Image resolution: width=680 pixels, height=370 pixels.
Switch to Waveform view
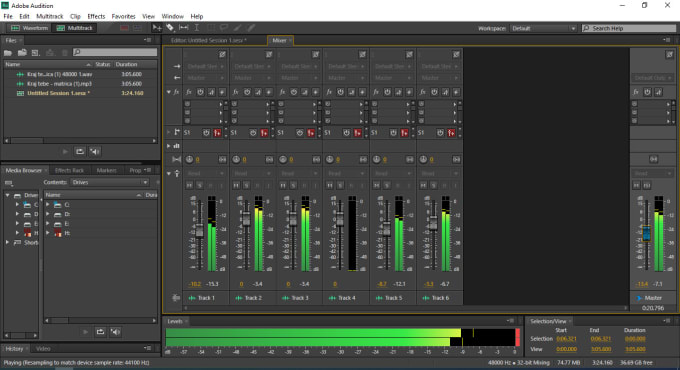pos(29,28)
